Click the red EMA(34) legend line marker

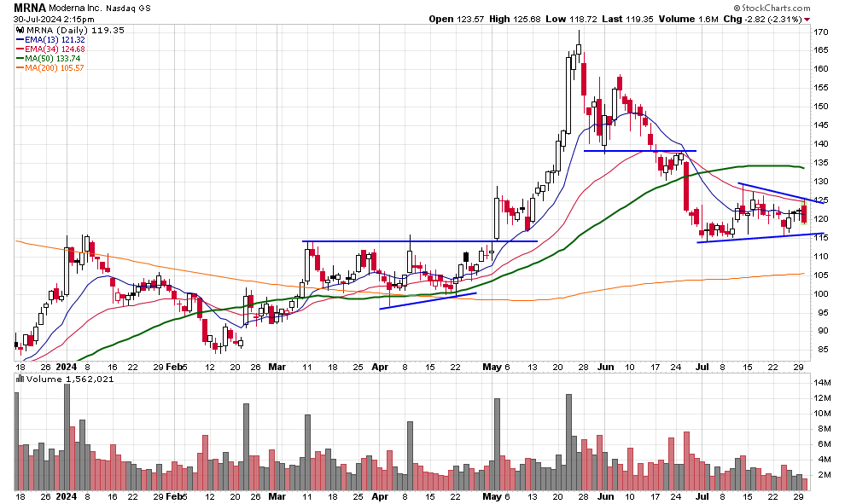pos(20,49)
